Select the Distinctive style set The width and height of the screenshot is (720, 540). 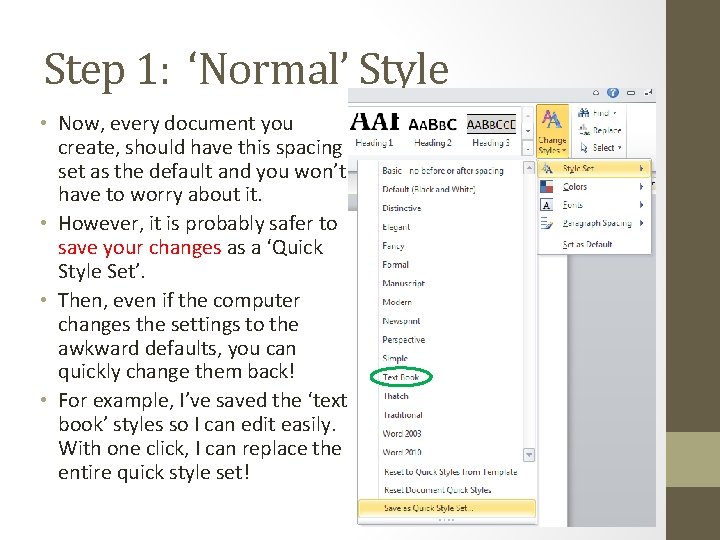pyautogui.click(x=401, y=208)
